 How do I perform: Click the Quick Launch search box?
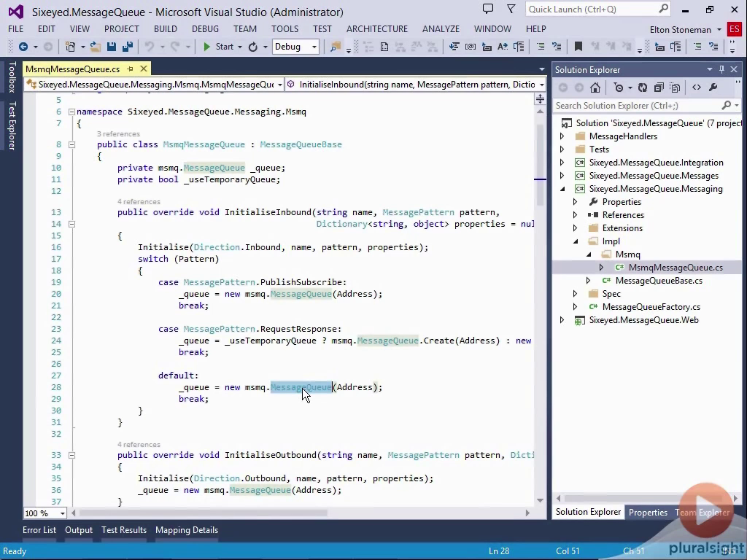(x=598, y=9)
